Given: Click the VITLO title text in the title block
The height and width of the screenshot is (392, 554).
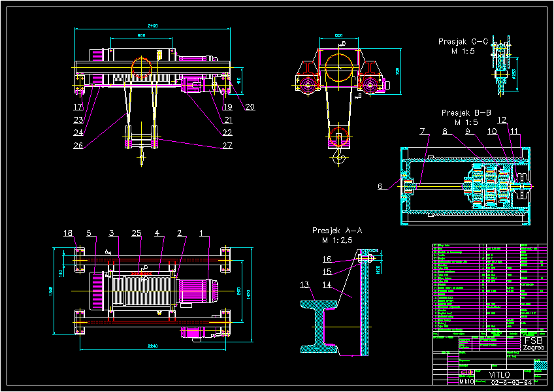Looking at the screenshot, I should click(x=500, y=374).
